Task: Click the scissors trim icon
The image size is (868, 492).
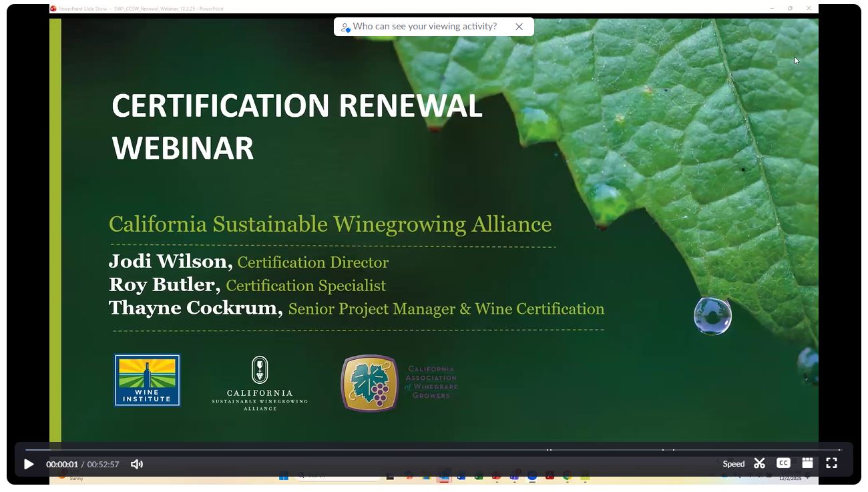Action: coord(759,463)
